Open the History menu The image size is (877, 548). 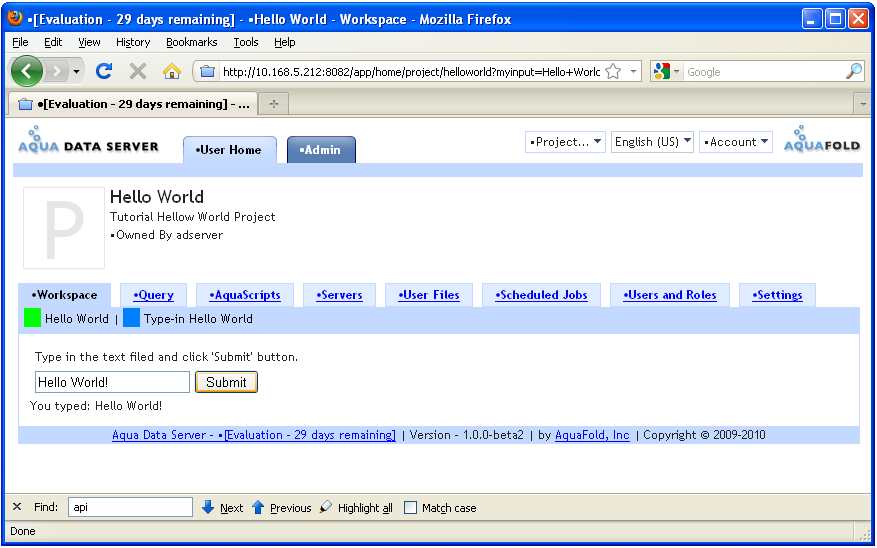(133, 42)
